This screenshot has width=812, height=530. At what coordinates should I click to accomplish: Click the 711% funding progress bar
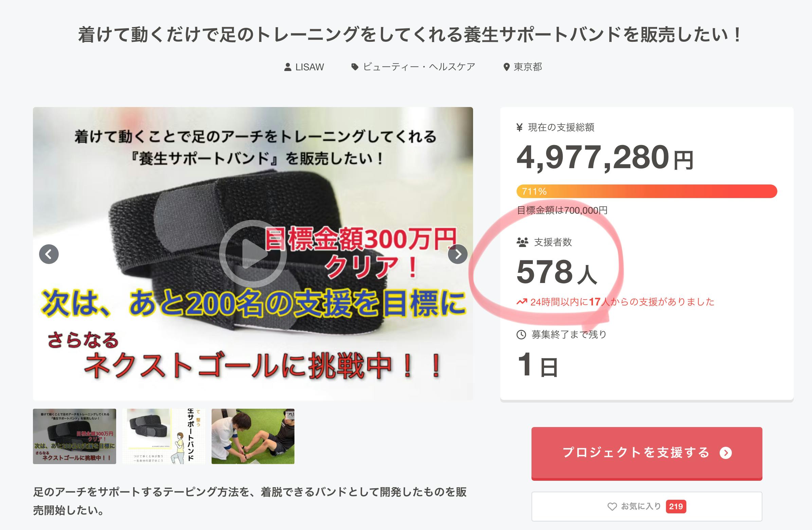647,191
